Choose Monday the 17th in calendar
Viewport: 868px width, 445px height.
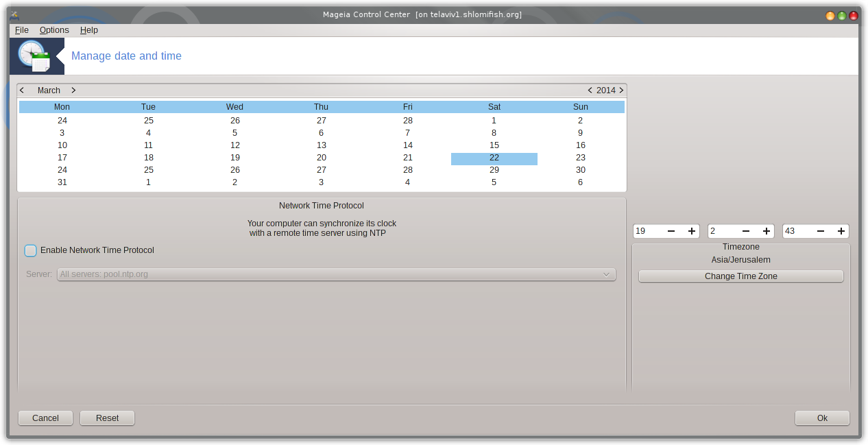click(x=62, y=158)
